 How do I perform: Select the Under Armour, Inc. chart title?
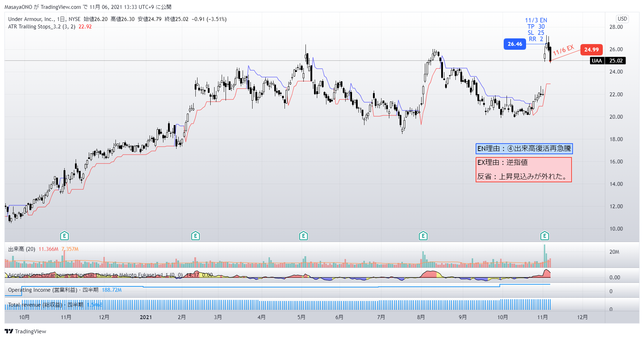click(31, 19)
